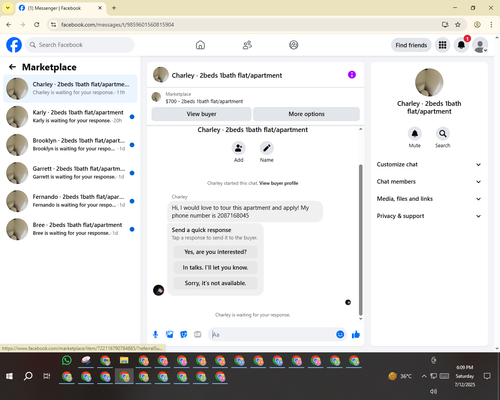Screen dimensions: 500x400
Task: Click the Facebook logo
Action: [14, 45]
